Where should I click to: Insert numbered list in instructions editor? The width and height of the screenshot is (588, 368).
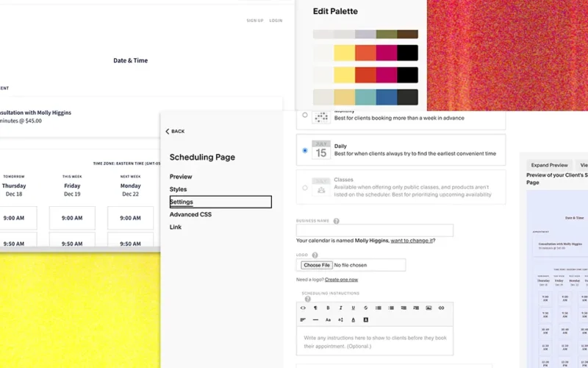pyautogui.click(x=391, y=308)
